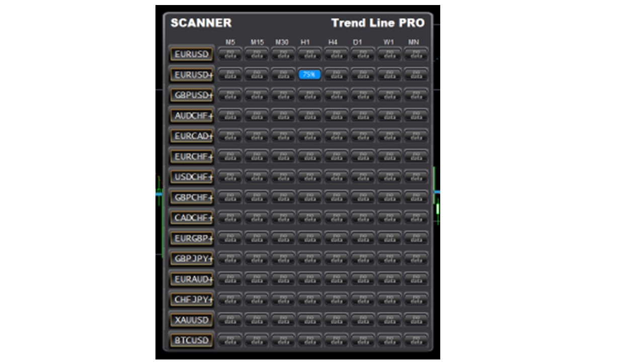This screenshot has height=362, width=644.
Task: Click the M30 timeframe column header
Action: click(x=282, y=42)
